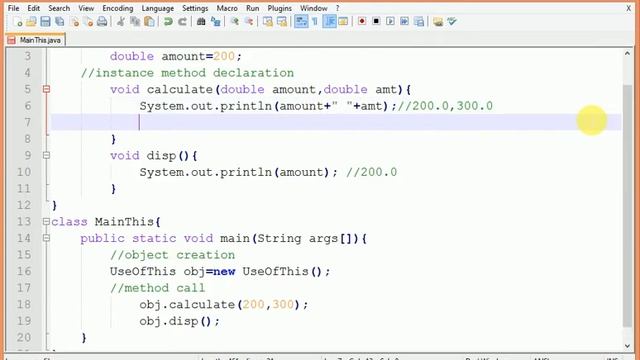
Task: Zoom out using the magnifier minus icon
Action: point(249,22)
